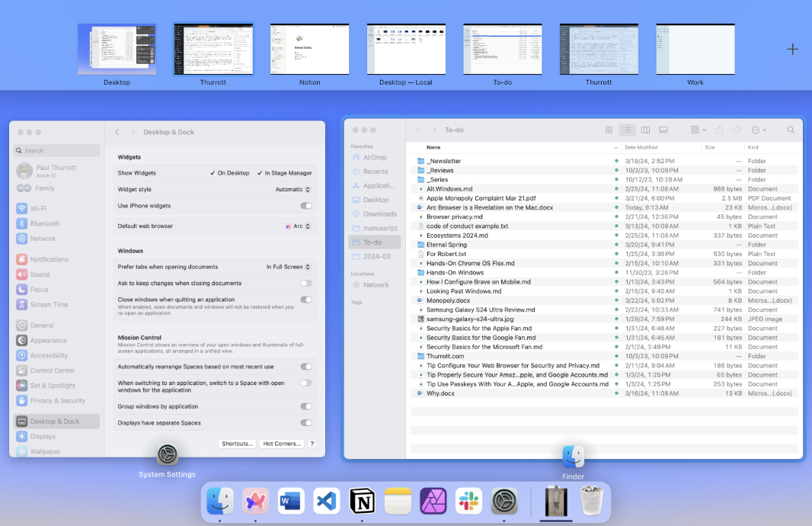Open the Trash in the Dock
Viewport: 812px width, 526px height.
pyautogui.click(x=591, y=502)
